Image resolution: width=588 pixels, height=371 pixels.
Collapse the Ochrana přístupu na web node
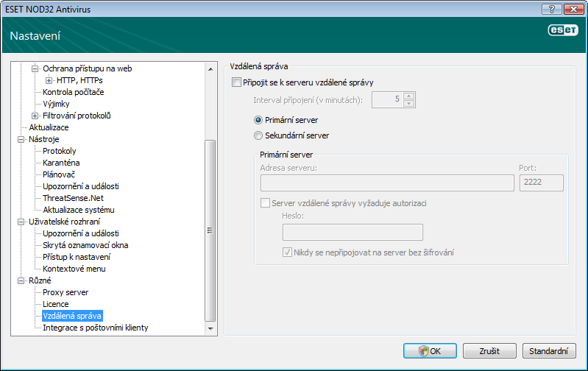click(x=35, y=68)
